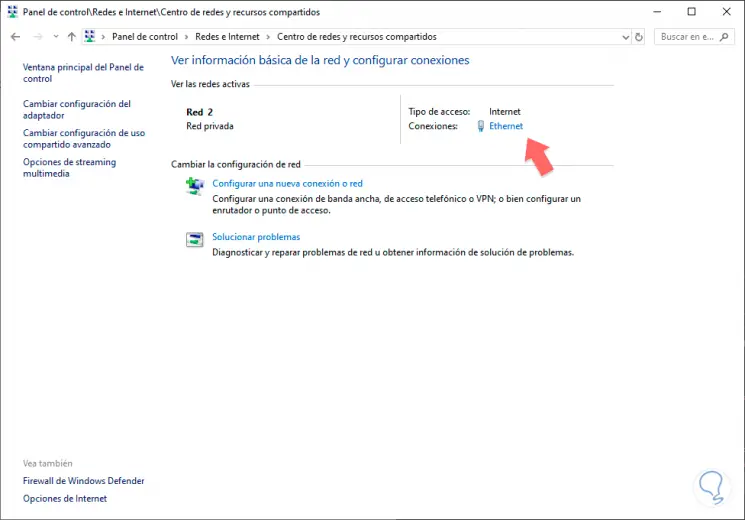Screen dimensions: 745x520
Task: Open 'Cambiar configuración de uso compartido avanzado'
Action: coord(84,138)
